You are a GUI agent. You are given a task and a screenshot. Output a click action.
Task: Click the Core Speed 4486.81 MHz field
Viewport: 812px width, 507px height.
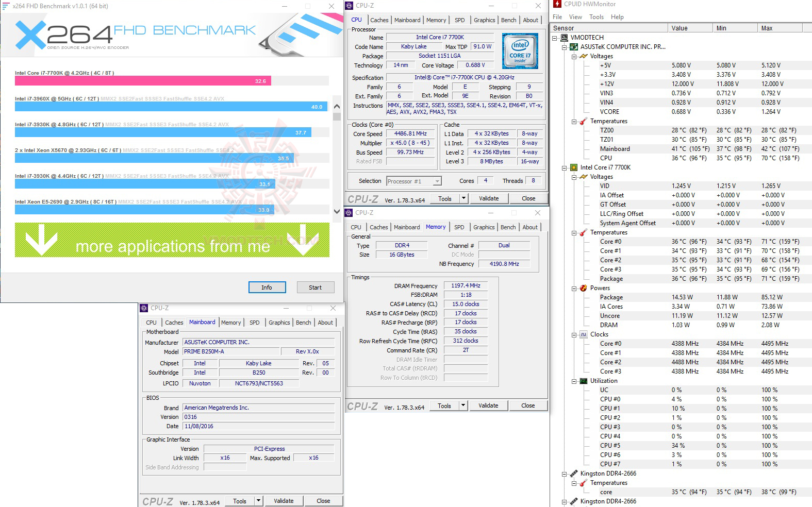(x=410, y=134)
